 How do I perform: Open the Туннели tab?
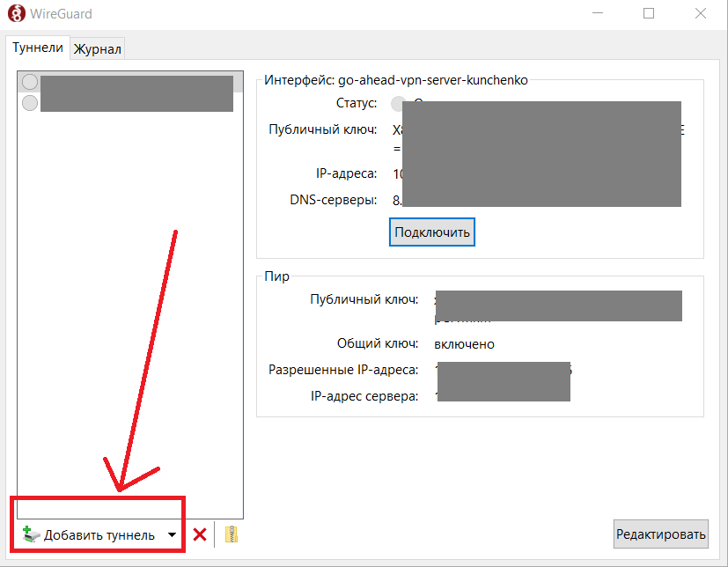pyautogui.click(x=38, y=48)
